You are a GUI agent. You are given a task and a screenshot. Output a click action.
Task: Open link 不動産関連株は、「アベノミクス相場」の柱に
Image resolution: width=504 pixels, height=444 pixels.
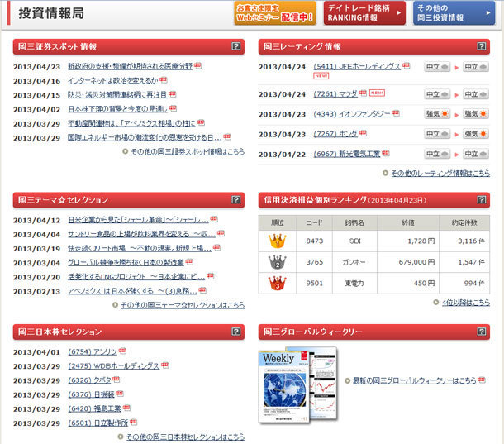(131, 123)
